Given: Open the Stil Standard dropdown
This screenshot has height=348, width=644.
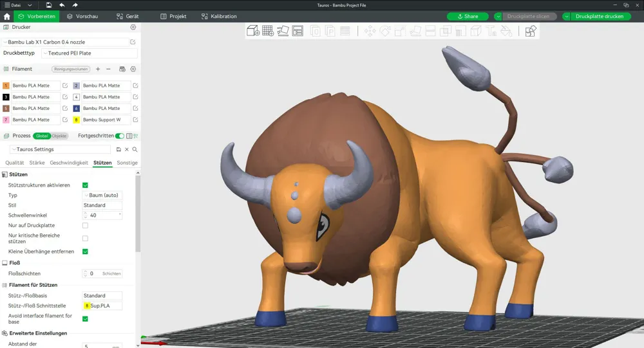Looking at the screenshot, I should coord(102,205).
